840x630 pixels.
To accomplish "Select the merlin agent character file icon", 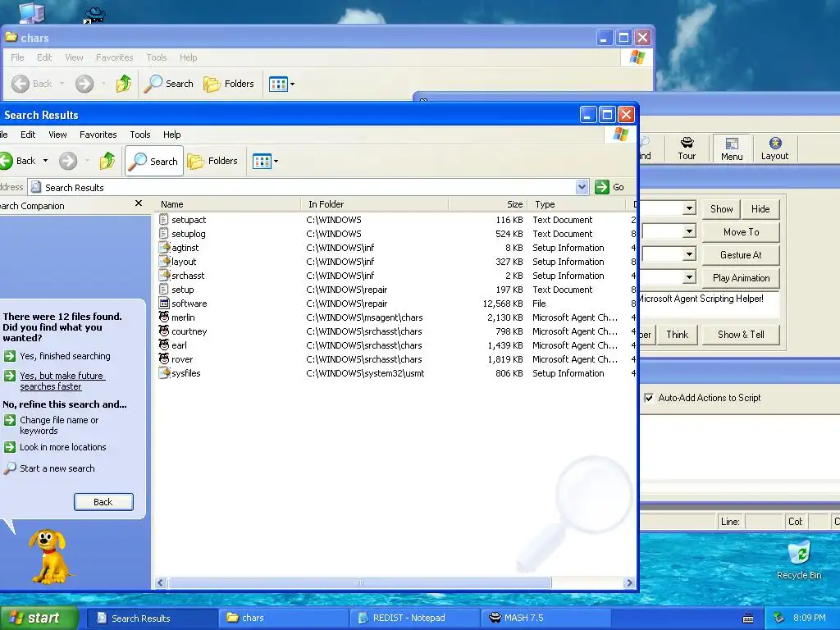I will click(164, 317).
